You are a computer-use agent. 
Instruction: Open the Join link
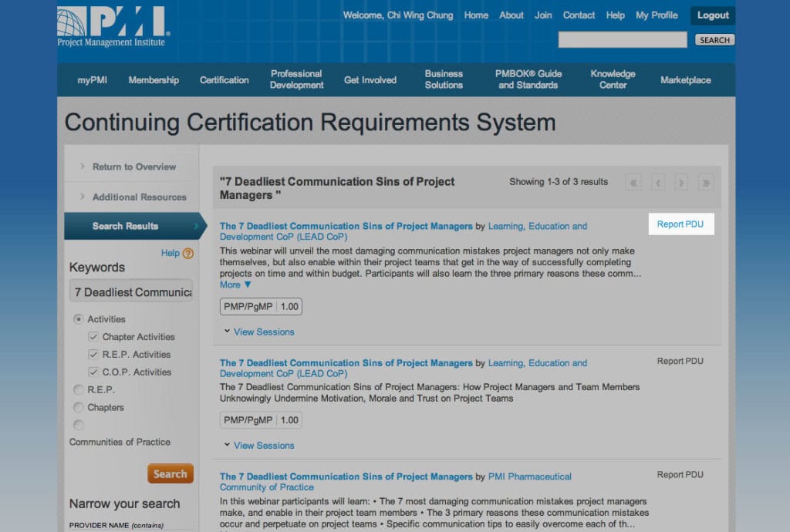[x=543, y=15]
